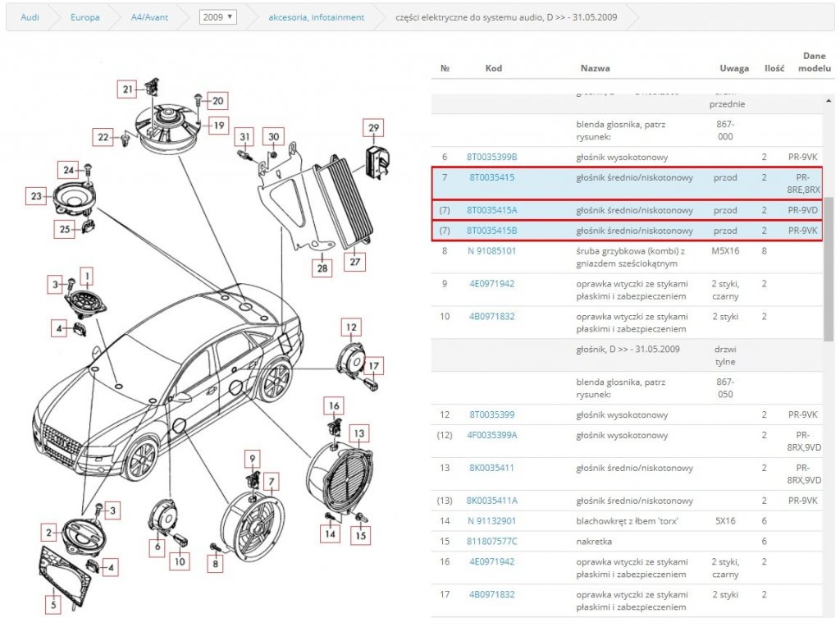Select diagram callout number 25
The image size is (840, 618).
64,229
